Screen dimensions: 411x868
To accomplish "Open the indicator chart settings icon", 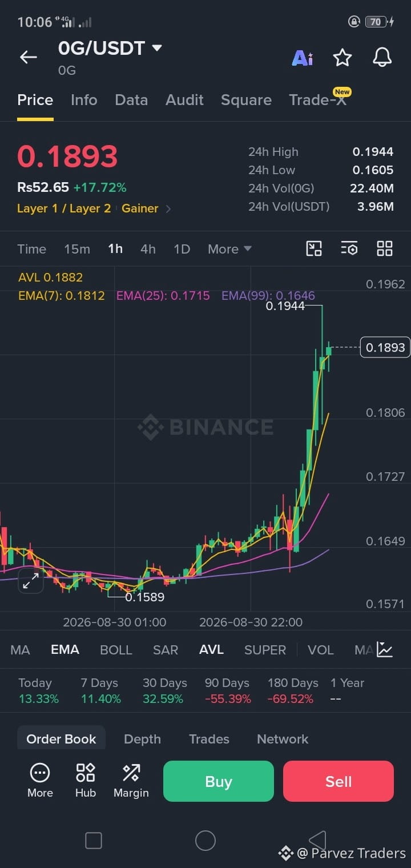I will point(385,649).
